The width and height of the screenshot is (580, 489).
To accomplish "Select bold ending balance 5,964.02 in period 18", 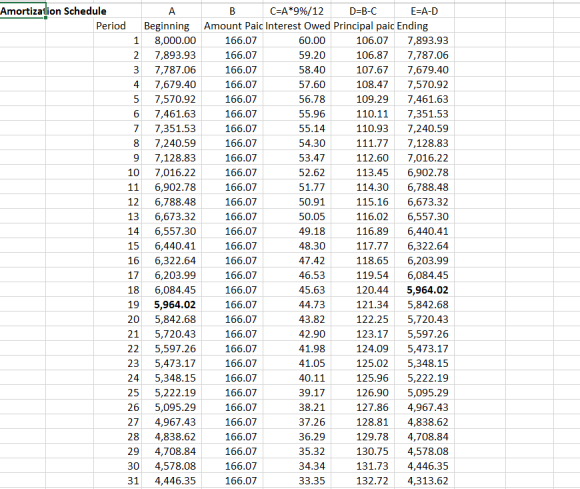I will click(x=425, y=290).
